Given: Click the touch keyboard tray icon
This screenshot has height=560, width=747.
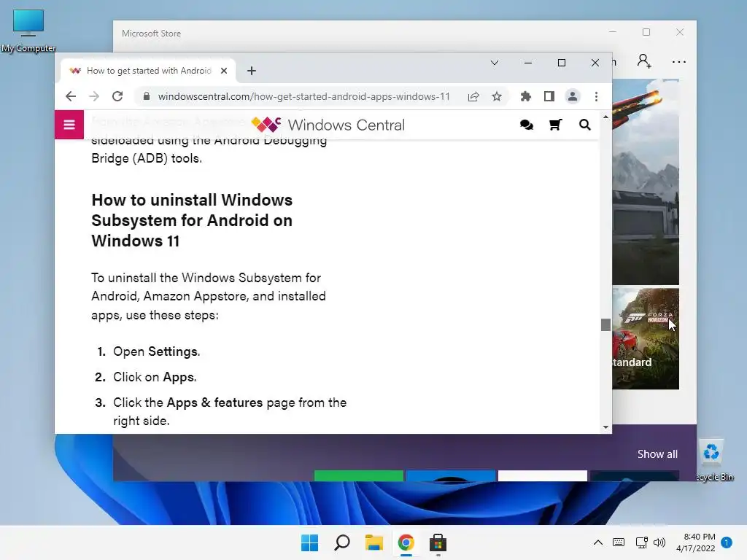Looking at the screenshot, I should (619, 542).
